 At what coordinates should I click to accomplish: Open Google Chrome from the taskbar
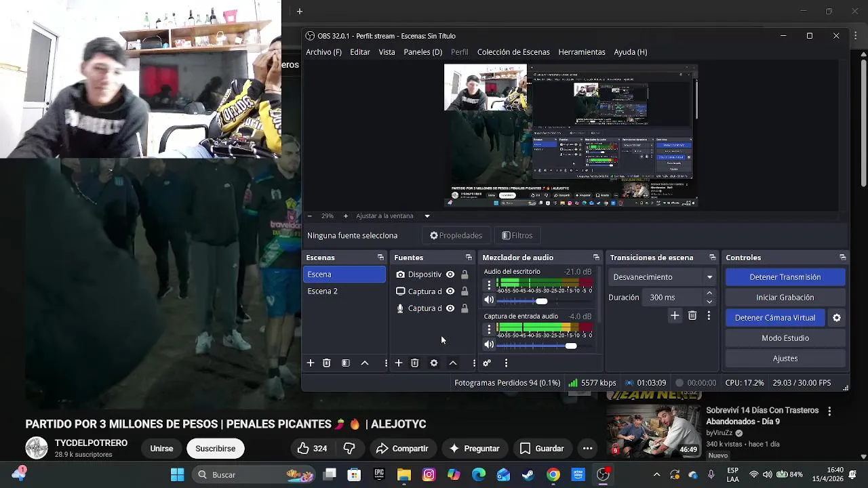(553, 475)
